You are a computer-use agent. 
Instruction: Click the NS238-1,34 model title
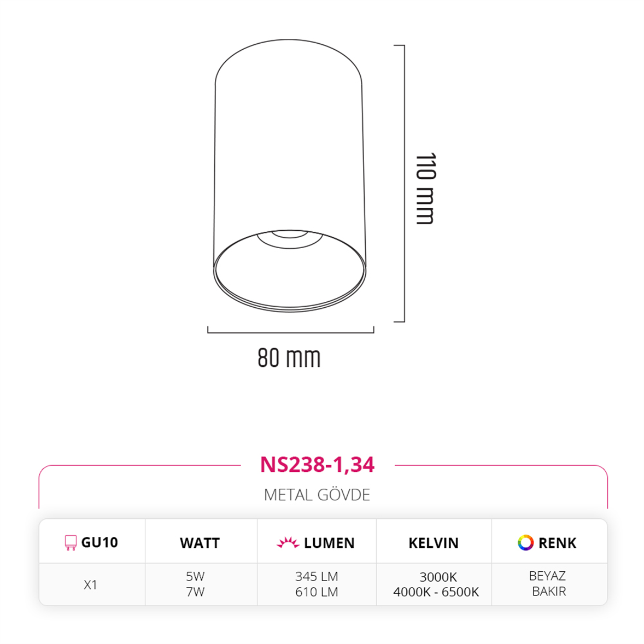click(317, 465)
